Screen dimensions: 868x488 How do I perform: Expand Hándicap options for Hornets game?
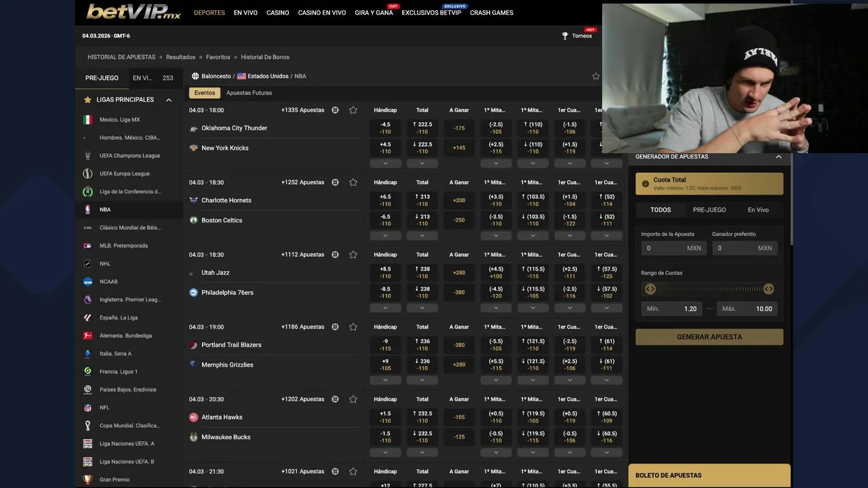385,236
